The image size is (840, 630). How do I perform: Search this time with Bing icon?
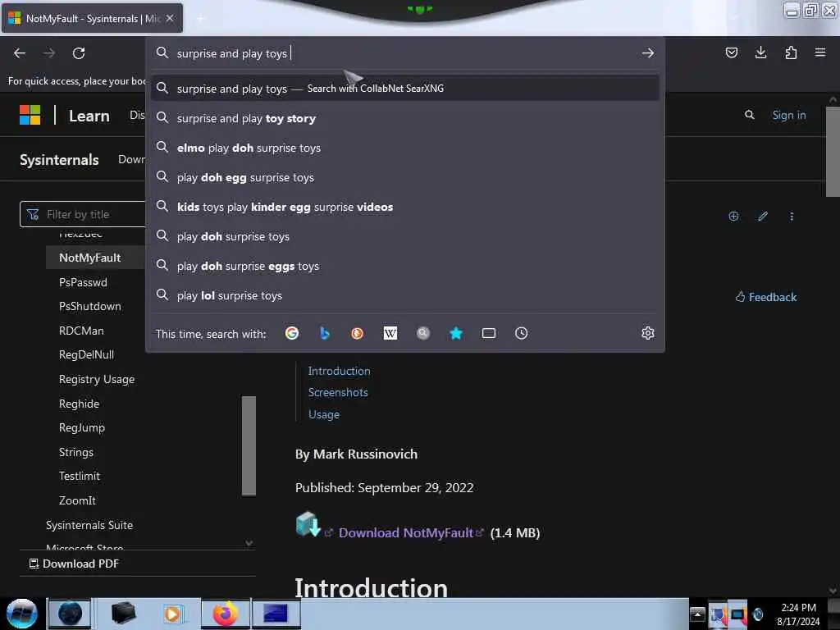tap(324, 333)
